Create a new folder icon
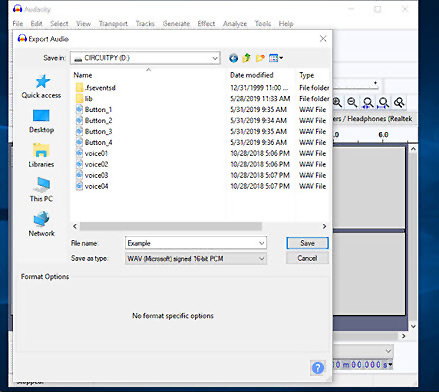 260,58
